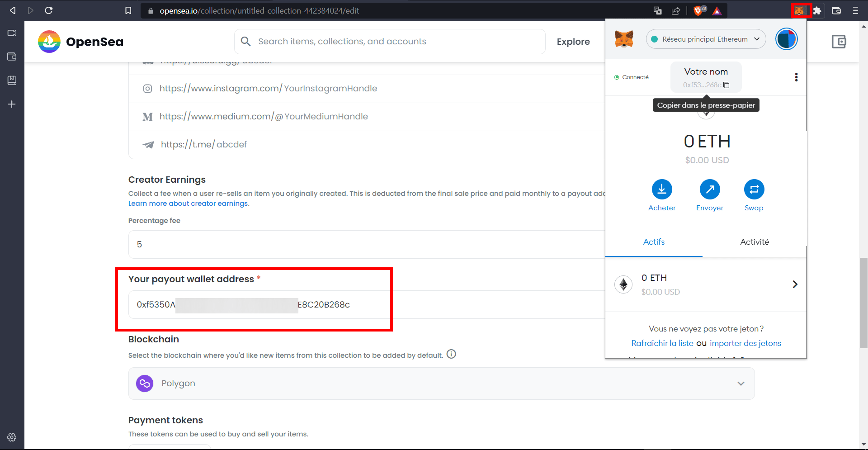Go back in browser history
Viewport: 868px width, 450px height.
(x=13, y=10)
